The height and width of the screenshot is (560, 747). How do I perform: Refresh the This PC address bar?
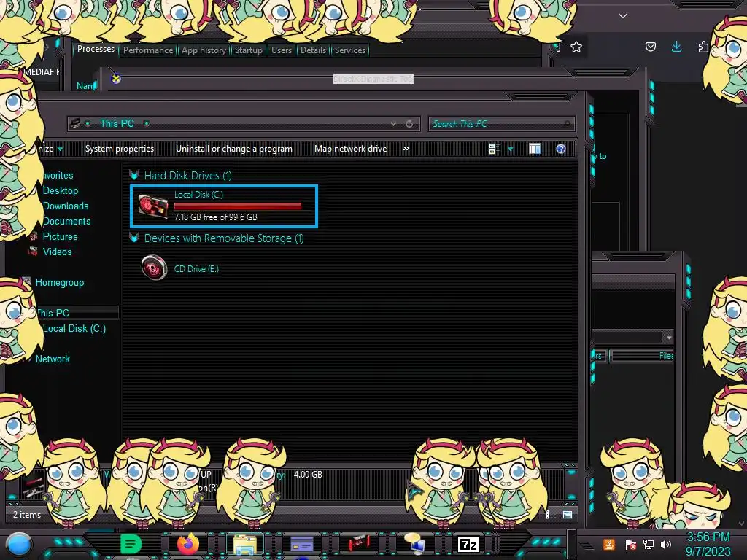(409, 124)
